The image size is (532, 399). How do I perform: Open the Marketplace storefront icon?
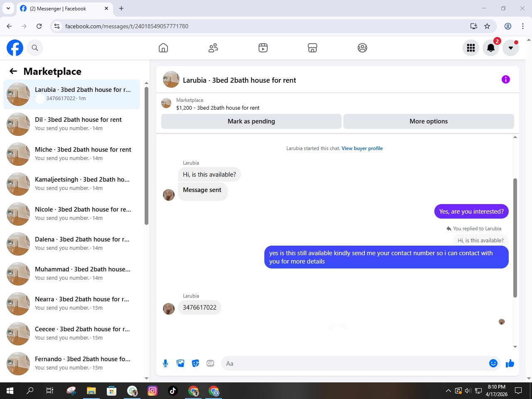click(313, 48)
